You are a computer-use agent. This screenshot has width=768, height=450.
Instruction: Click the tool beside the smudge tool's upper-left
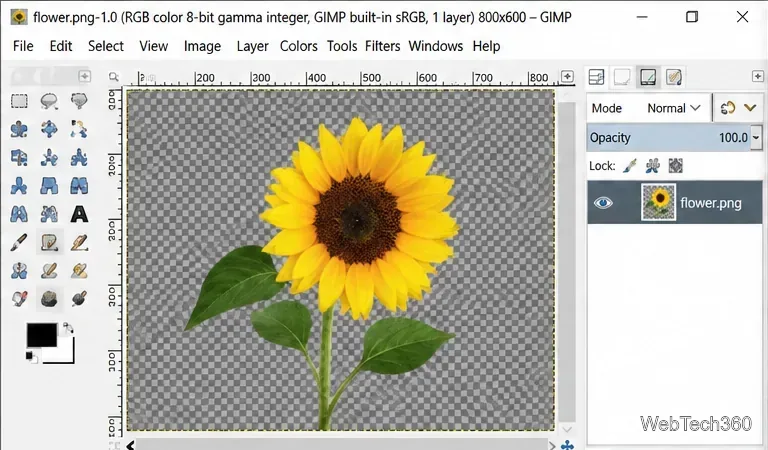(x=20, y=270)
